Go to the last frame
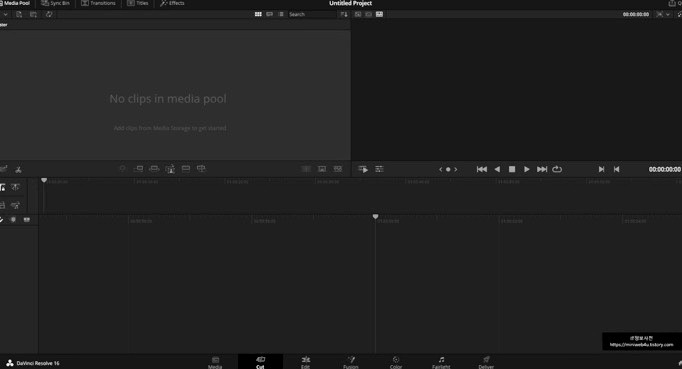The width and height of the screenshot is (682, 369). point(542,169)
